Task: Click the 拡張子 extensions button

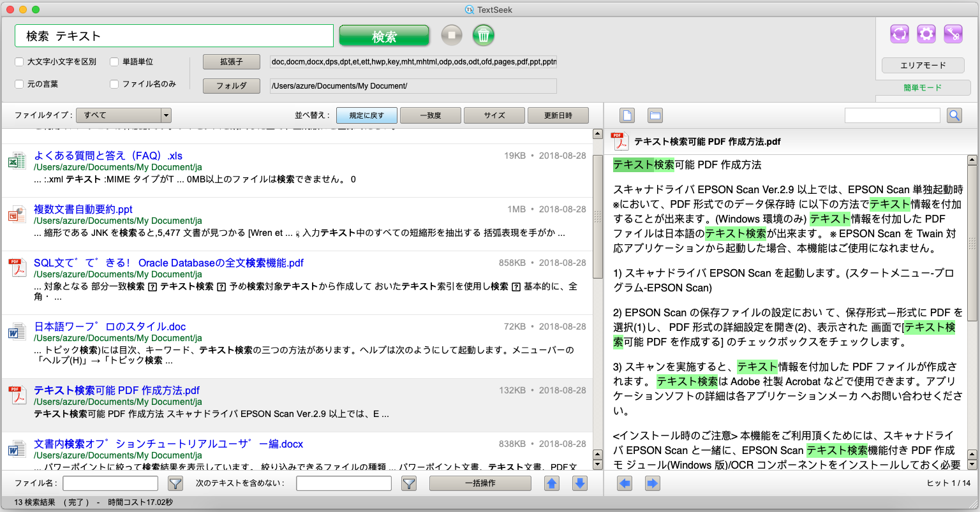Action: (231, 62)
